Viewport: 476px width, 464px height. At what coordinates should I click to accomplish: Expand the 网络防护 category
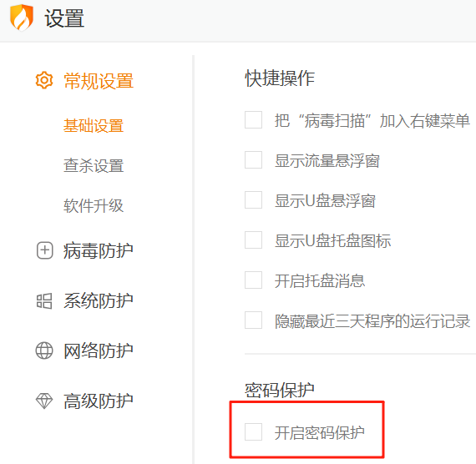pos(99,351)
